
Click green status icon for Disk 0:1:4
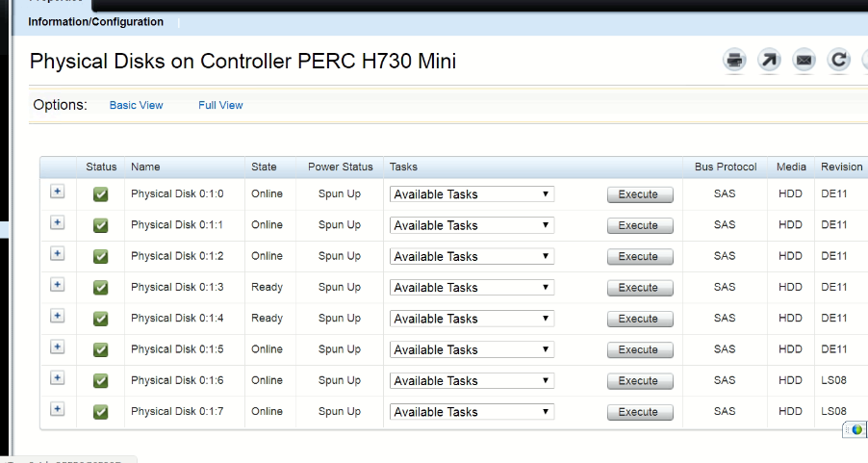point(101,319)
